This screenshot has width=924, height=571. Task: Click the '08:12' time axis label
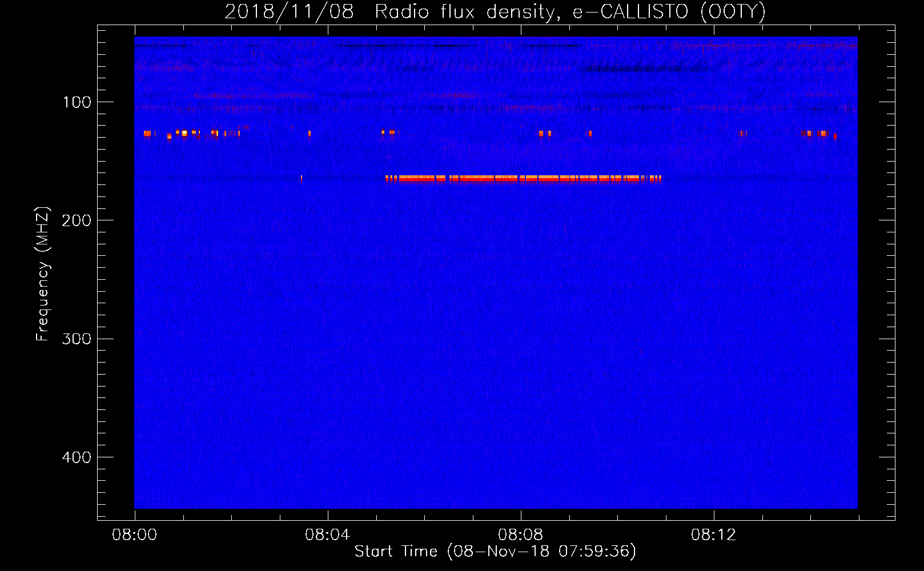click(x=714, y=535)
